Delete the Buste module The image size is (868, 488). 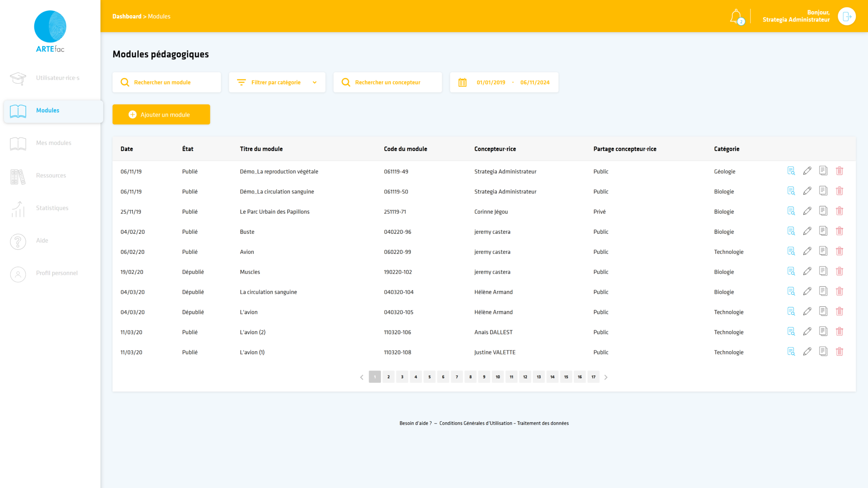coord(840,231)
